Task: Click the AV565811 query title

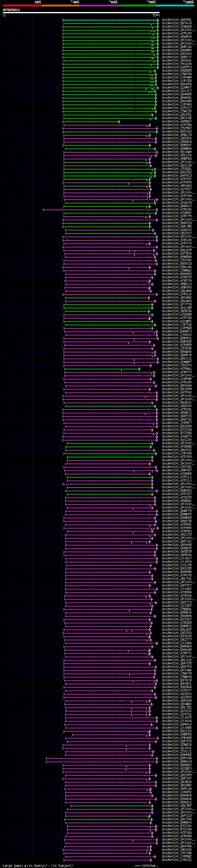Action: 11,10
